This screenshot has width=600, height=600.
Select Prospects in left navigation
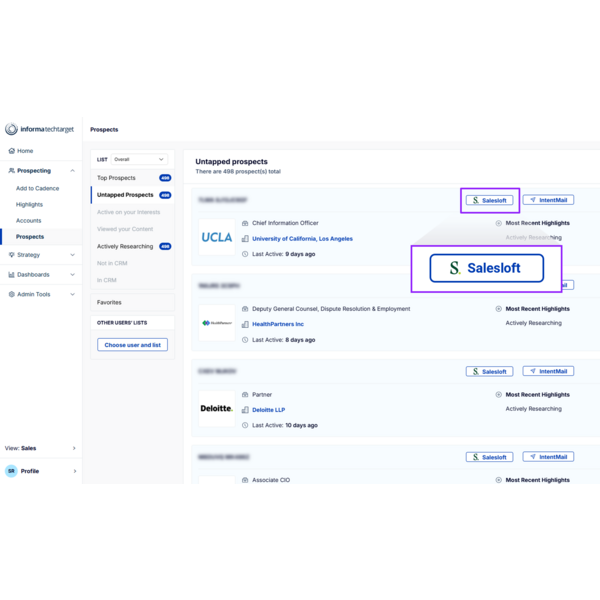(30, 236)
